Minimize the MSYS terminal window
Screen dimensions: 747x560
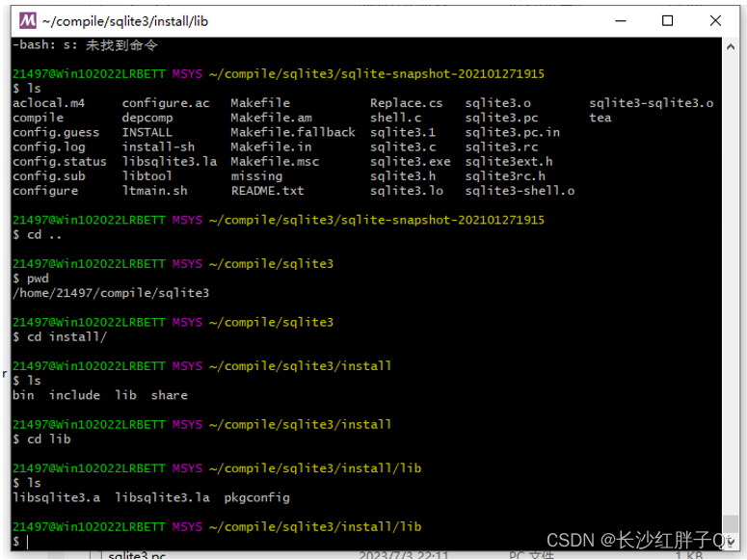(621, 21)
